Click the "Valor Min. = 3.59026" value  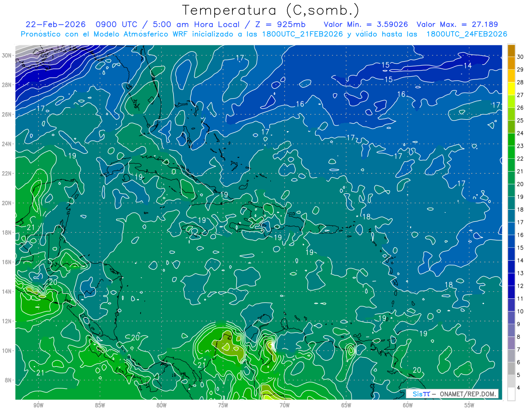[365, 24]
